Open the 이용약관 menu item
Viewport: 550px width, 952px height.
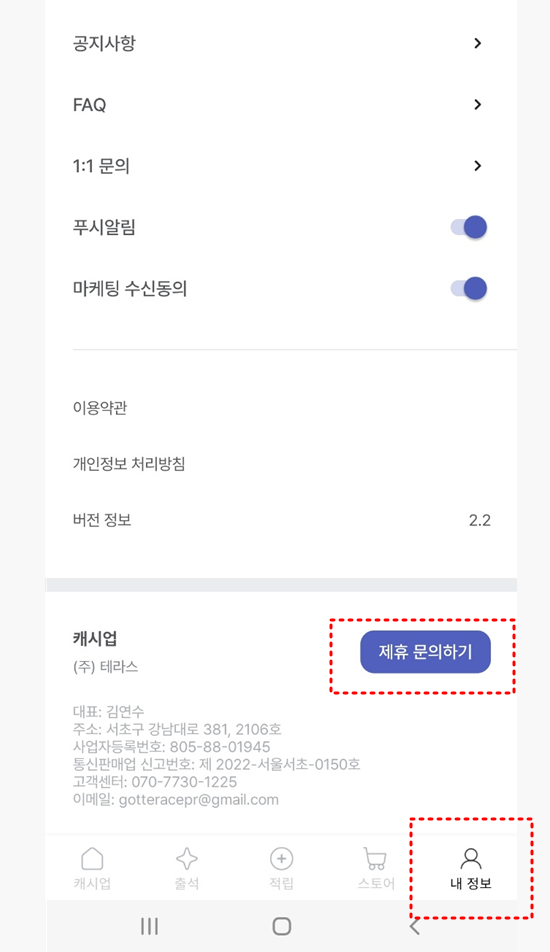pyautogui.click(x=100, y=407)
